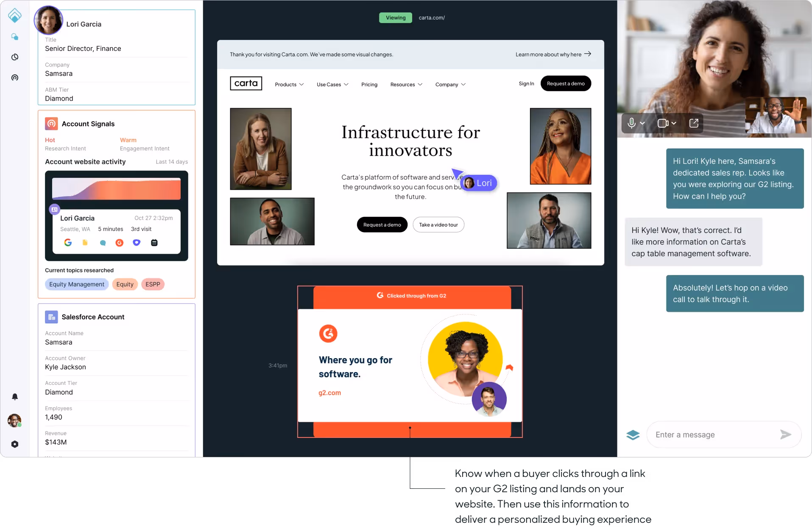Click the Take a video tour button
This screenshot has width=812, height=527.
438,224
